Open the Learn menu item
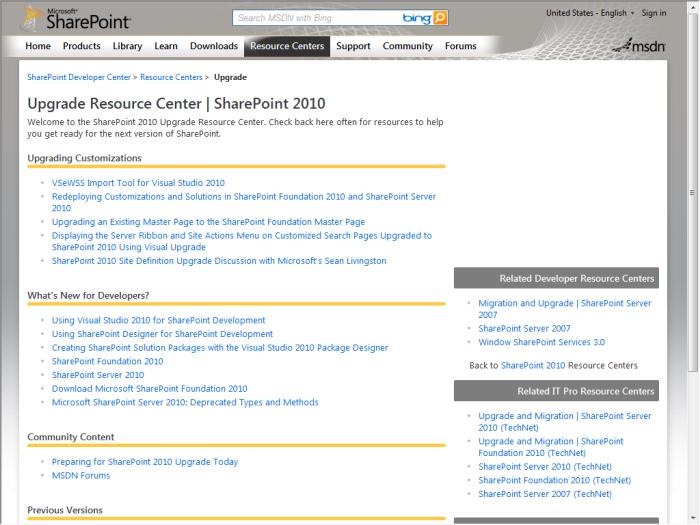The height and width of the screenshot is (525, 700). click(x=166, y=46)
